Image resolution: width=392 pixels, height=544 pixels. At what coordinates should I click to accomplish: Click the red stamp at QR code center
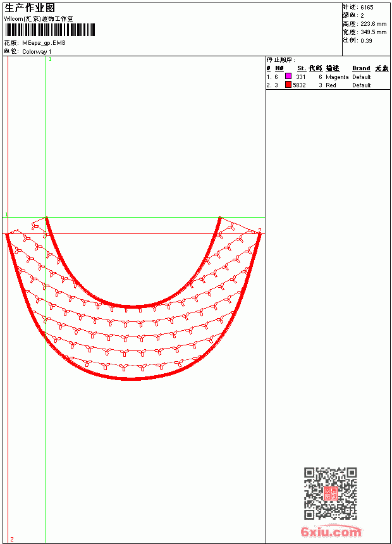[x=331, y=493]
